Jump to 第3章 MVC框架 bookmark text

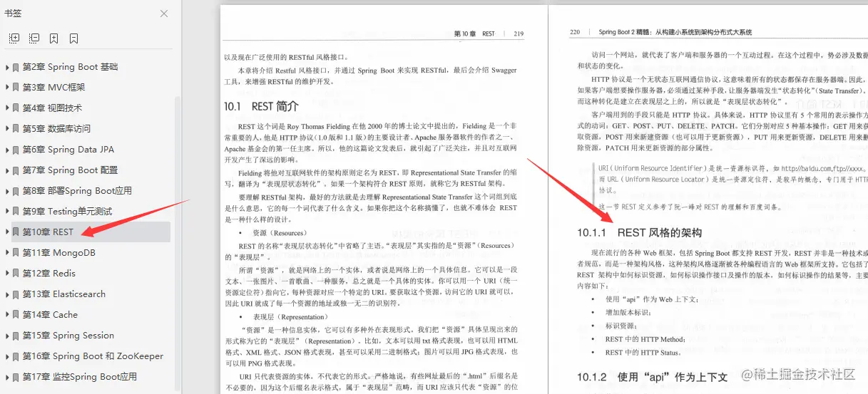tap(53, 88)
